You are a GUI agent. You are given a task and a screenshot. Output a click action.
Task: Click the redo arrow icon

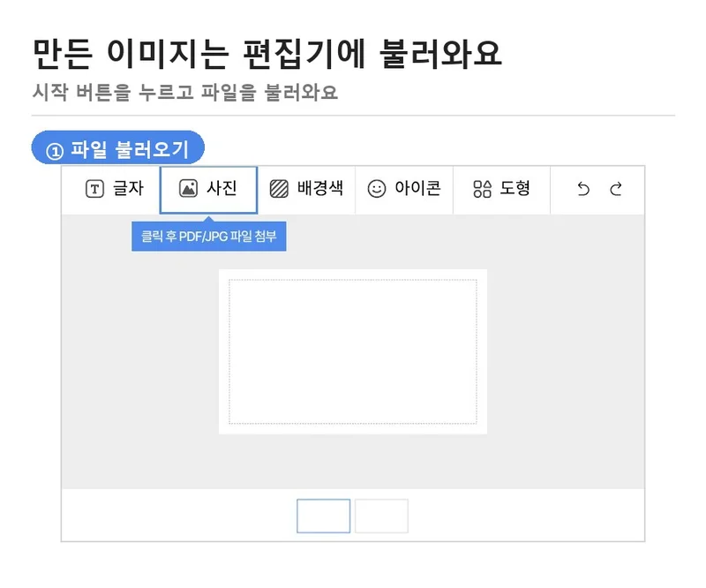616,189
